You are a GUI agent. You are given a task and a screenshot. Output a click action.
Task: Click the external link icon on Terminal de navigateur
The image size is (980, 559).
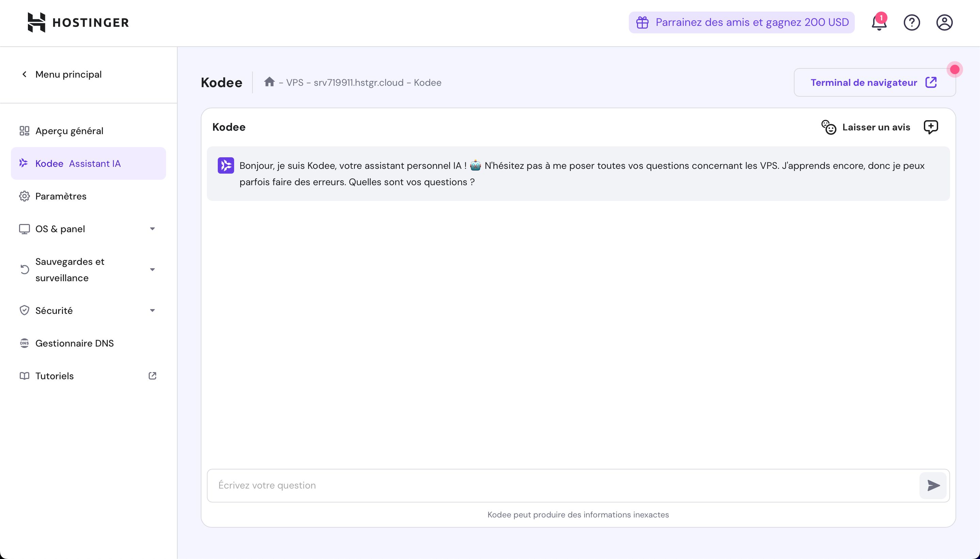pyautogui.click(x=931, y=82)
